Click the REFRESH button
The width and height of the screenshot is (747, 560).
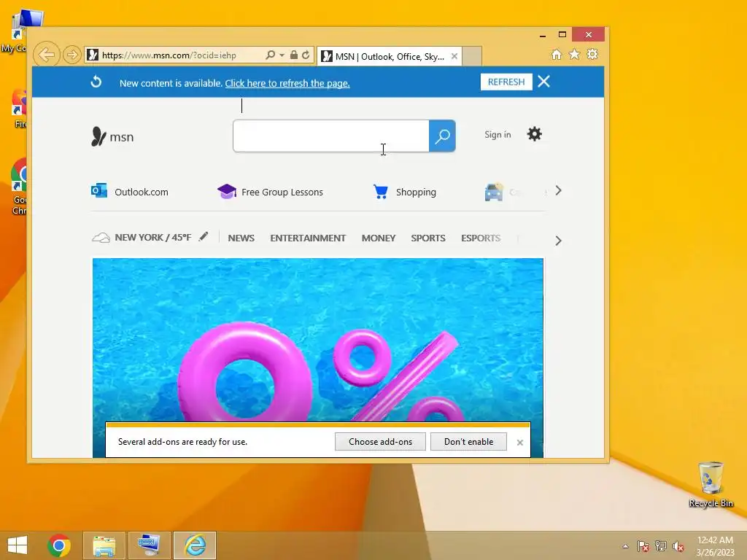coord(506,82)
